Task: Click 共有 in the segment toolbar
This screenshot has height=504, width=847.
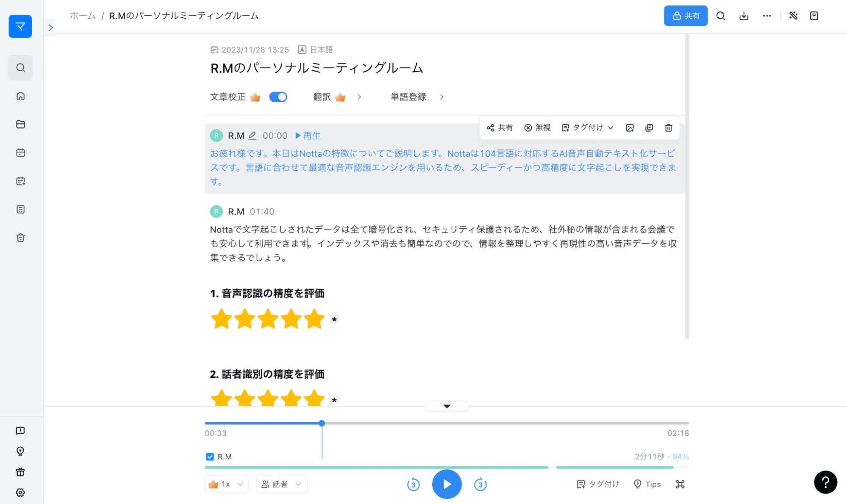Action: tap(500, 128)
